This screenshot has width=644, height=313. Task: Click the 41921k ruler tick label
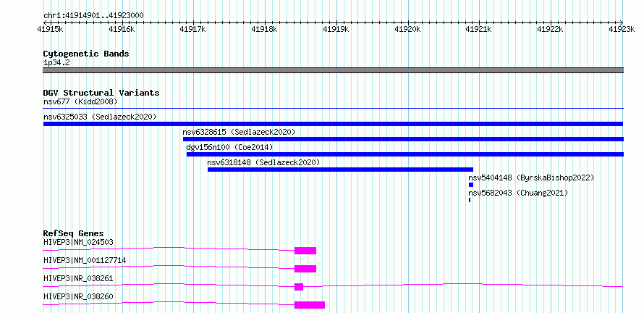click(479, 29)
